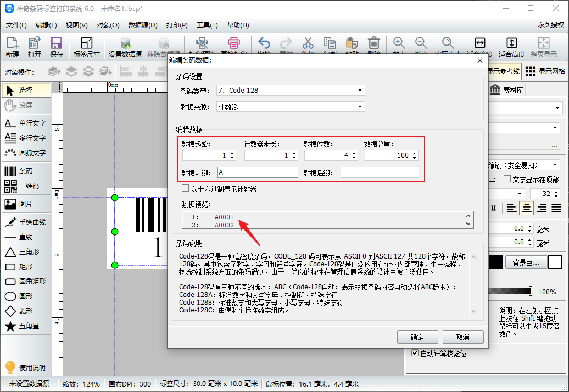Increase the font size value 32
This screenshot has height=392, width=569.
click(556, 192)
